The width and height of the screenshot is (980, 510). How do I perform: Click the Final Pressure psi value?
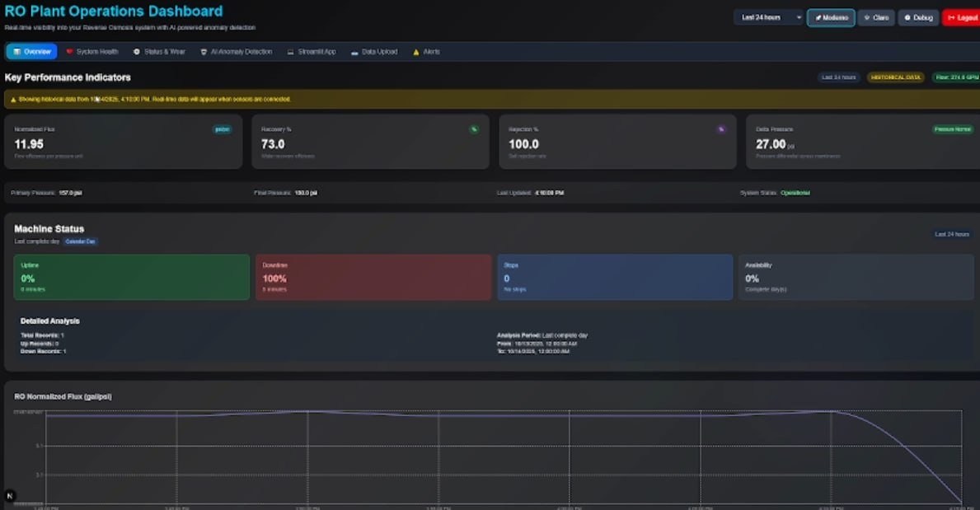pos(306,193)
